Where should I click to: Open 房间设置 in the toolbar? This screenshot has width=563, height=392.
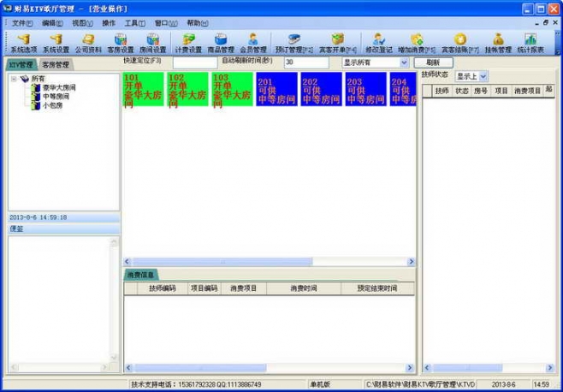coord(152,43)
